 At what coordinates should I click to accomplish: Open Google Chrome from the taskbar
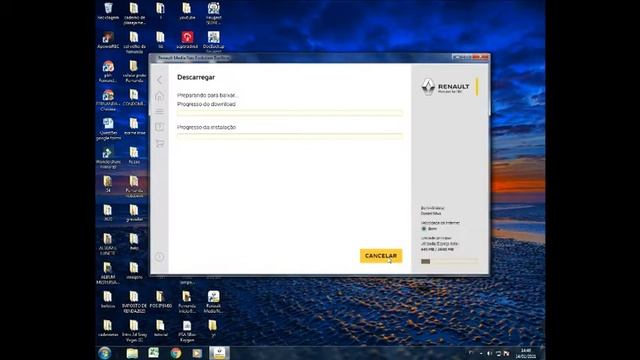(176, 353)
